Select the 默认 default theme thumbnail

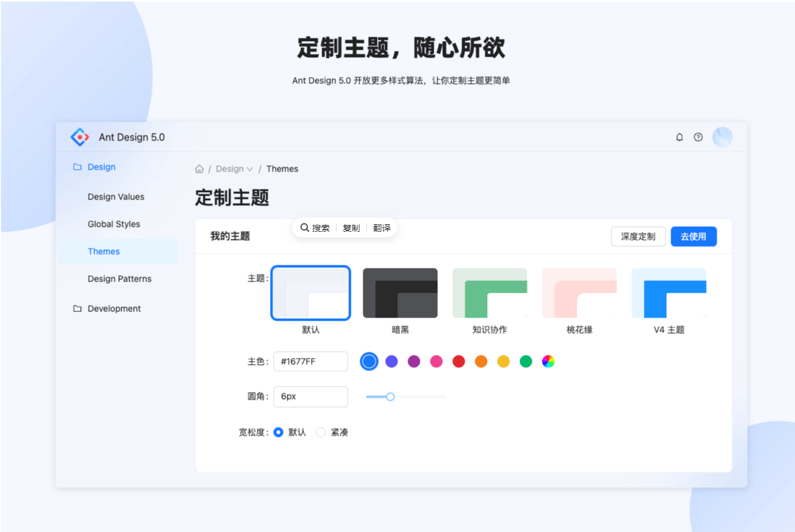click(310, 293)
